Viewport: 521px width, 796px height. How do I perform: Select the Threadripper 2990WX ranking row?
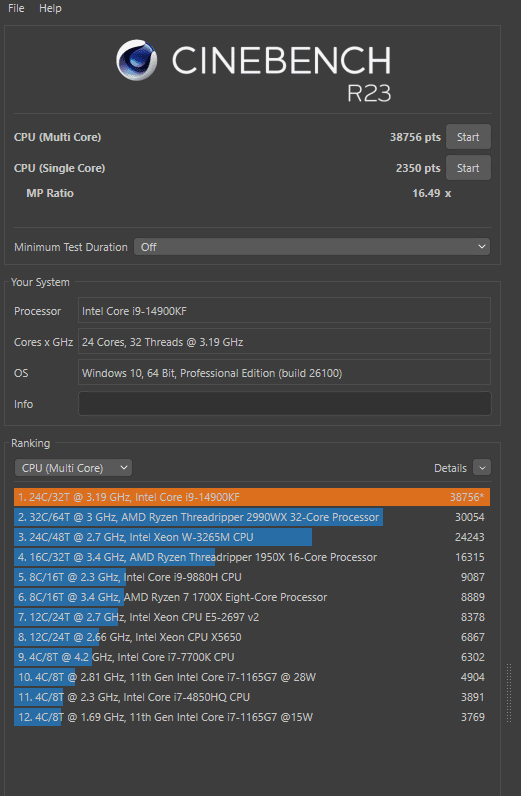click(x=252, y=517)
